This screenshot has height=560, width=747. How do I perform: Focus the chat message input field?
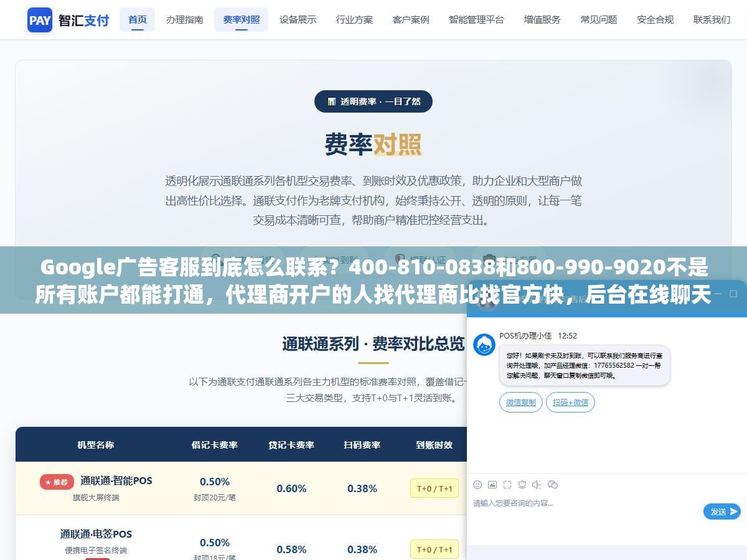coord(585,503)
